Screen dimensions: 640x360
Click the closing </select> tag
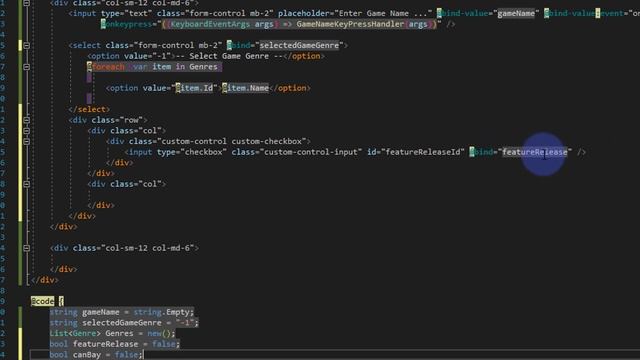point(89,109)
